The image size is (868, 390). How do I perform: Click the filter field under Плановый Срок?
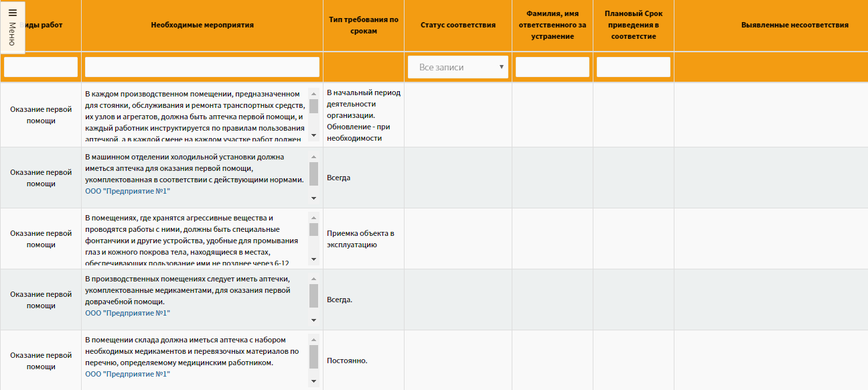coord(634,67)
